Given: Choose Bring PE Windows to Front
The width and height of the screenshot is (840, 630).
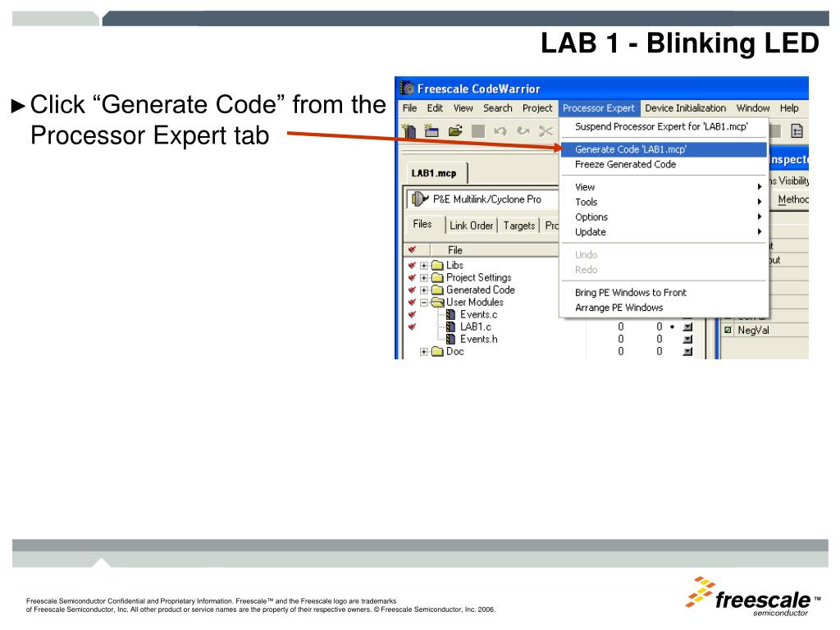Looking at the screenshot, I should click(663, 293).
